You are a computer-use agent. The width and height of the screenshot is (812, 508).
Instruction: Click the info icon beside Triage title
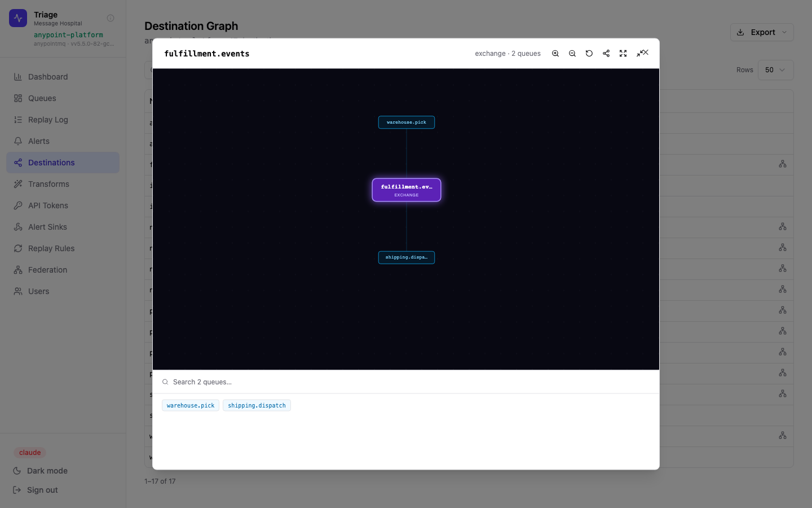pos(111,18)
